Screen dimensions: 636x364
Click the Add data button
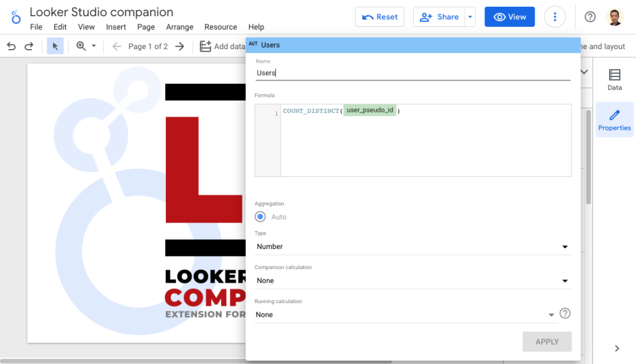point(222,46)
